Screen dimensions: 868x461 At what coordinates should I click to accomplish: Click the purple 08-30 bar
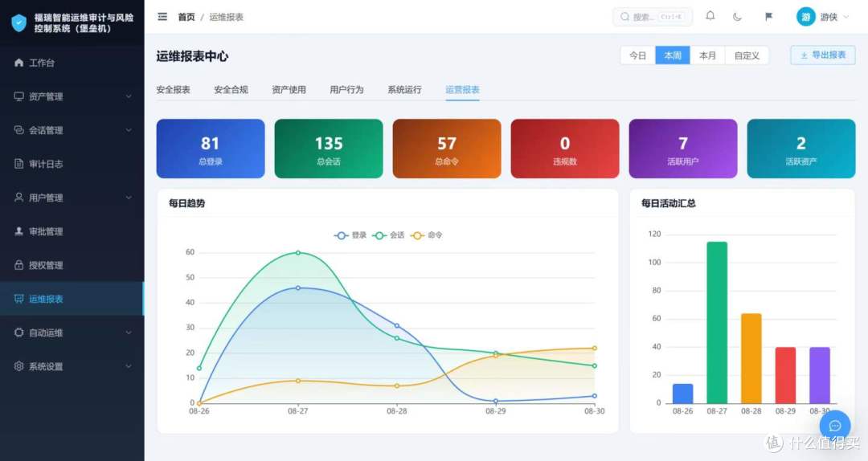pyautogui.click(x=820, y=375)
